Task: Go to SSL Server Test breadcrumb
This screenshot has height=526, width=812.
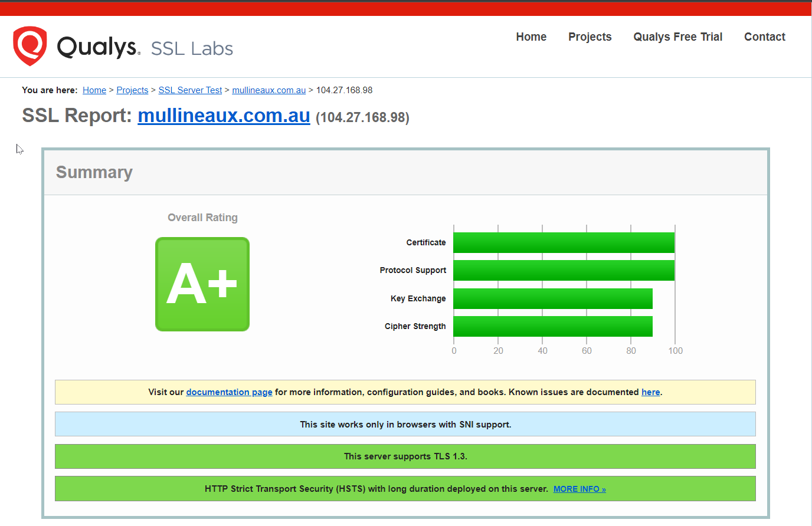Action: 190,90
